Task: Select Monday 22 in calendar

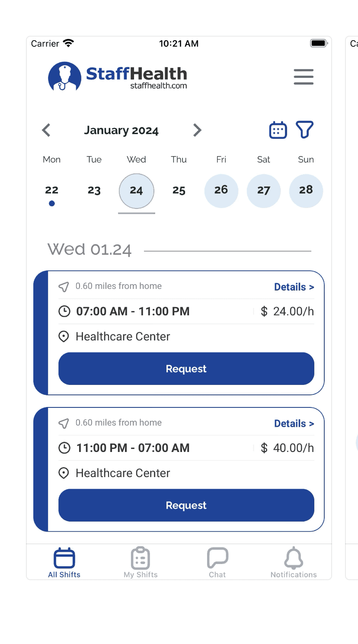Action: pos(52,190)
